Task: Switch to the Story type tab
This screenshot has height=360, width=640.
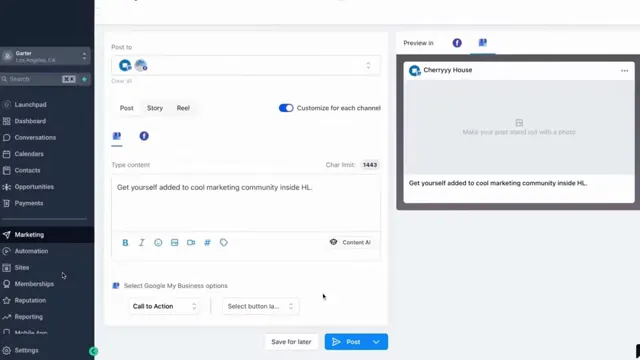Action: (x=155, y=108)
